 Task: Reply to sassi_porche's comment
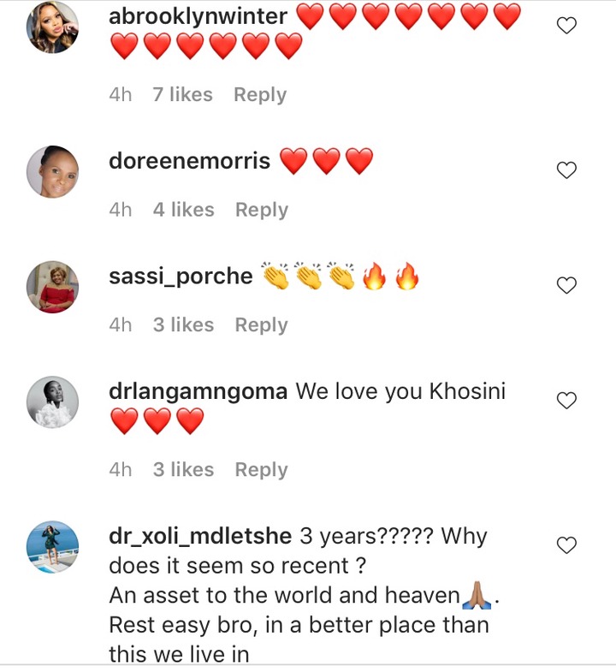tap(261, 325)
